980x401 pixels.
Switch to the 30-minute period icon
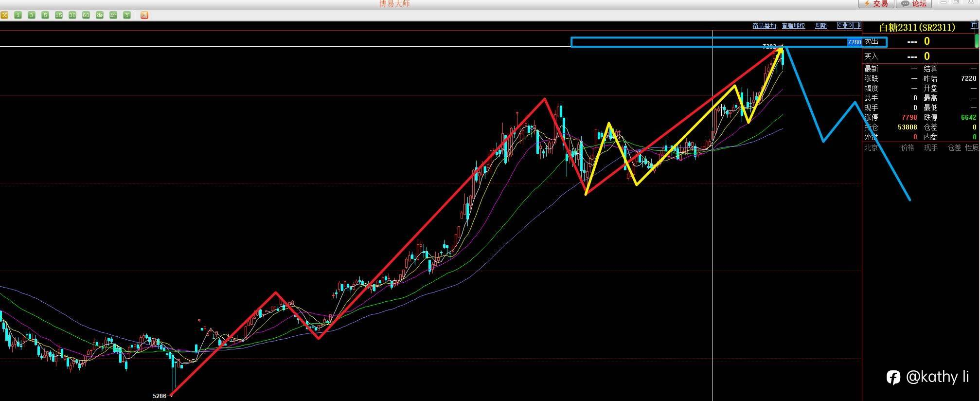pos(72,15)
